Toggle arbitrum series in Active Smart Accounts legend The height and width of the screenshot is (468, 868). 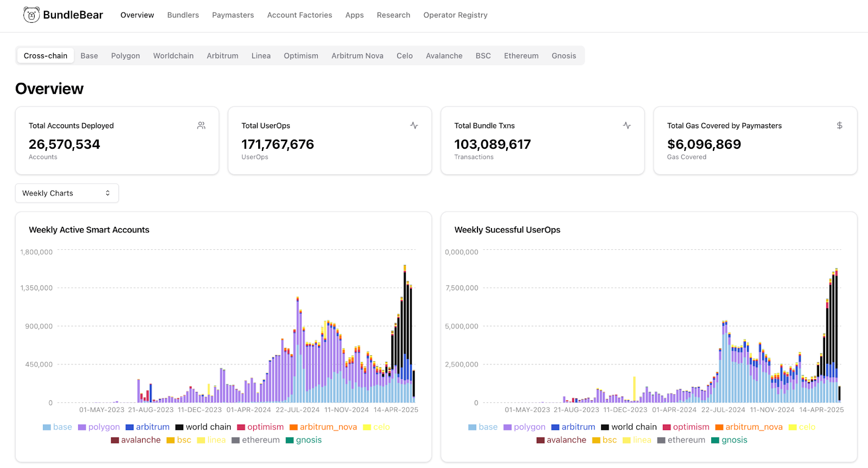148,427
